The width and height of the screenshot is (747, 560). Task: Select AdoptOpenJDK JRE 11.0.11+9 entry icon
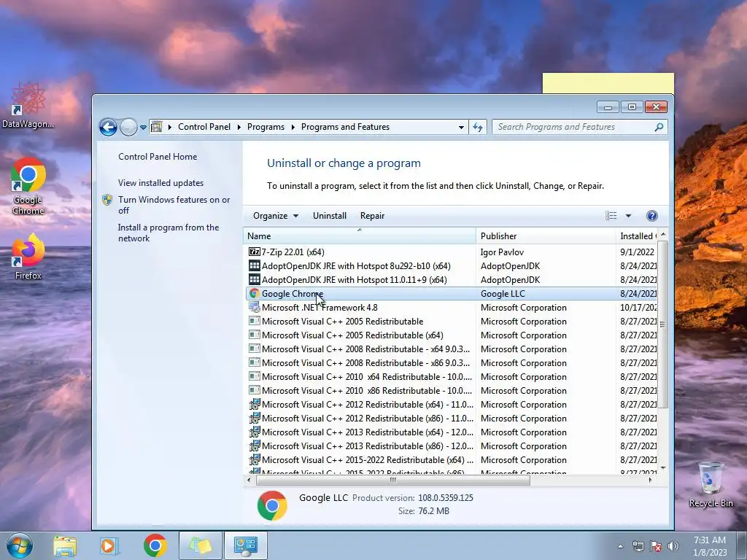click(x=255, y=279)
